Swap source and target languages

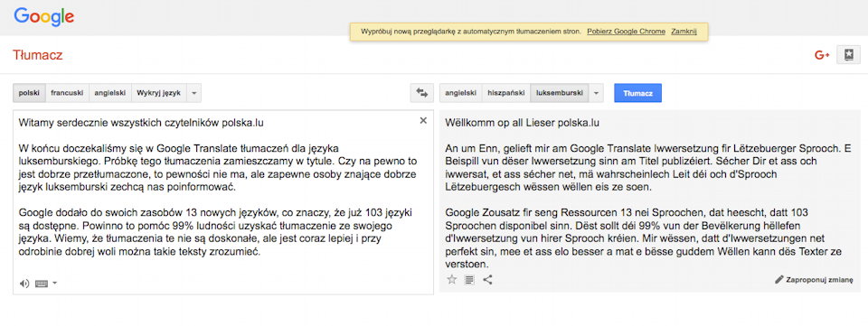pyautogui.click(x=422, y=93)
